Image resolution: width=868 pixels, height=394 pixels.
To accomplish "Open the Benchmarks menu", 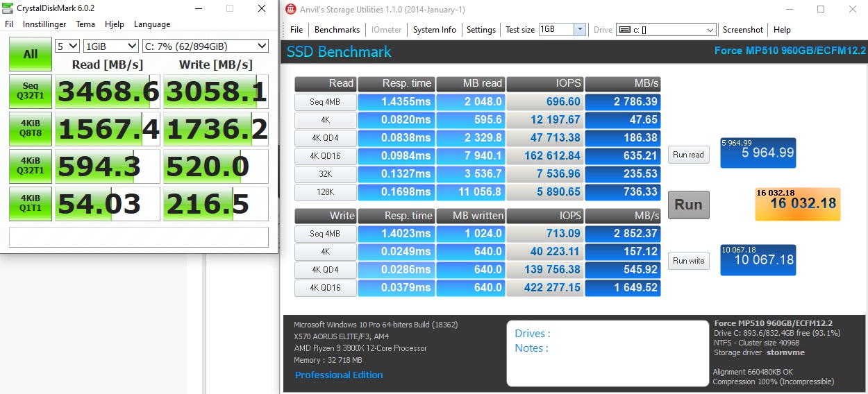I will (337, 30).
